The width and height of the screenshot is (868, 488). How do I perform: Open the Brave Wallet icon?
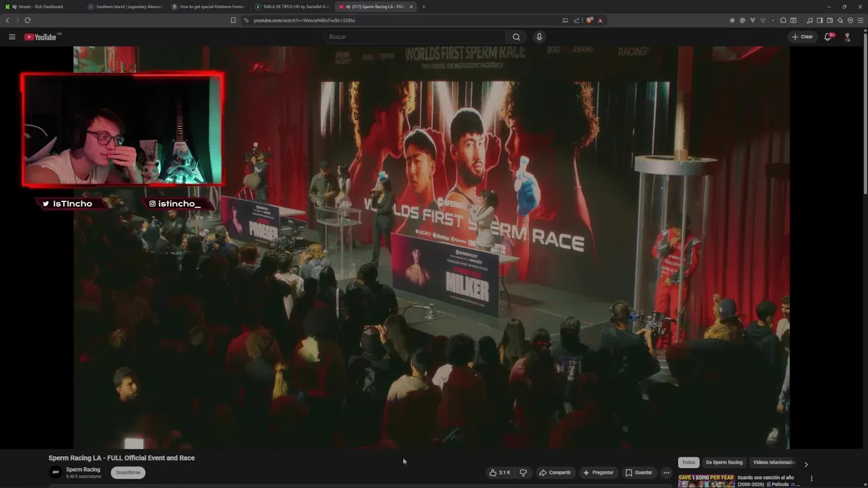830,20
